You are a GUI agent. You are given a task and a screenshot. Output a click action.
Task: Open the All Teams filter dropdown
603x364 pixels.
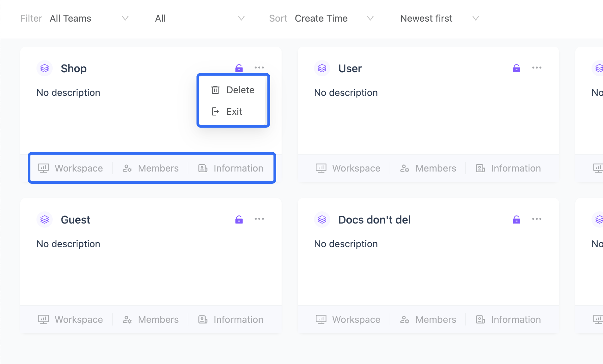89,18
